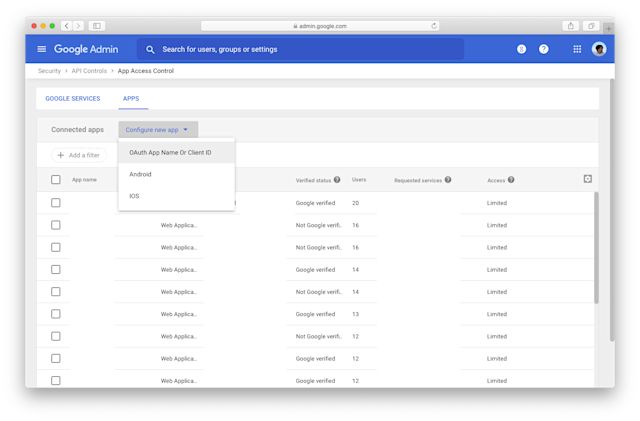Choose iOS from the dropdown menu
This screenshot has height=421, width=640.
pos(176,196)
